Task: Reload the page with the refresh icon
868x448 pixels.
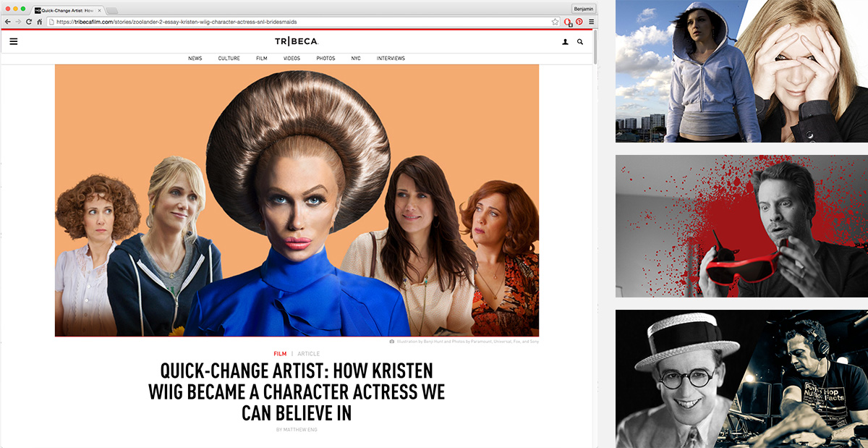Action: [29, 22]
